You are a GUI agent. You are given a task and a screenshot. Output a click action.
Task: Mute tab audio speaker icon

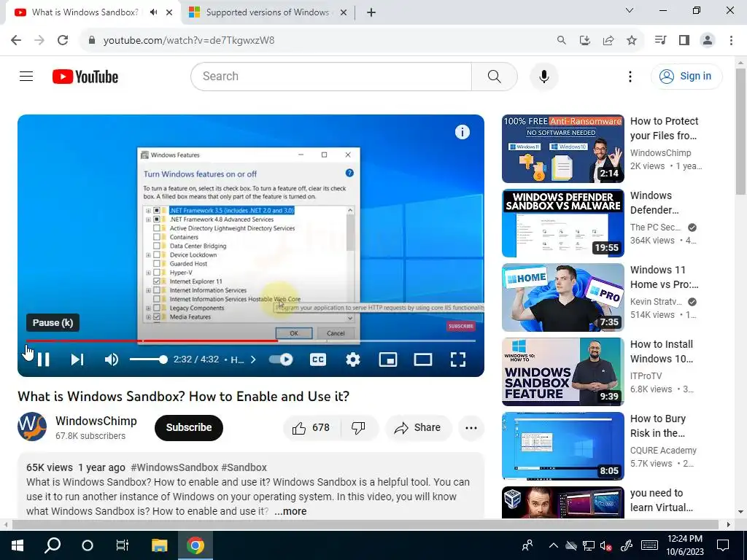click(x=153, y=12)
